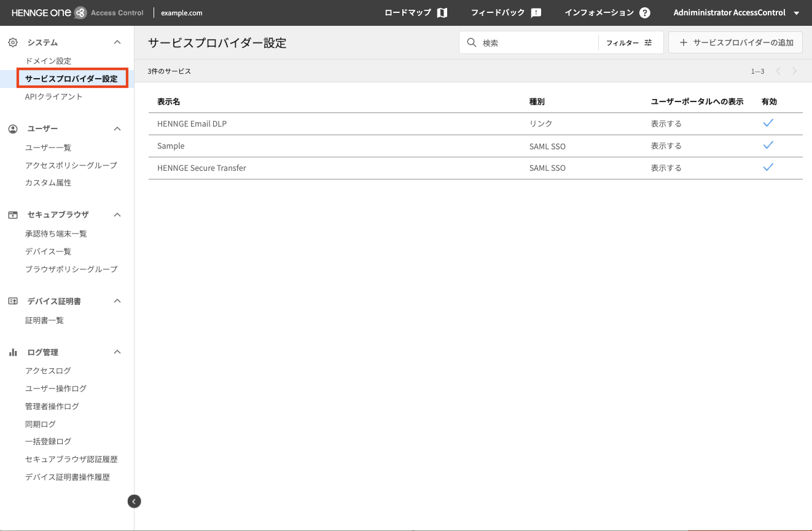Open カスタム属性

(x=48, y=183)
